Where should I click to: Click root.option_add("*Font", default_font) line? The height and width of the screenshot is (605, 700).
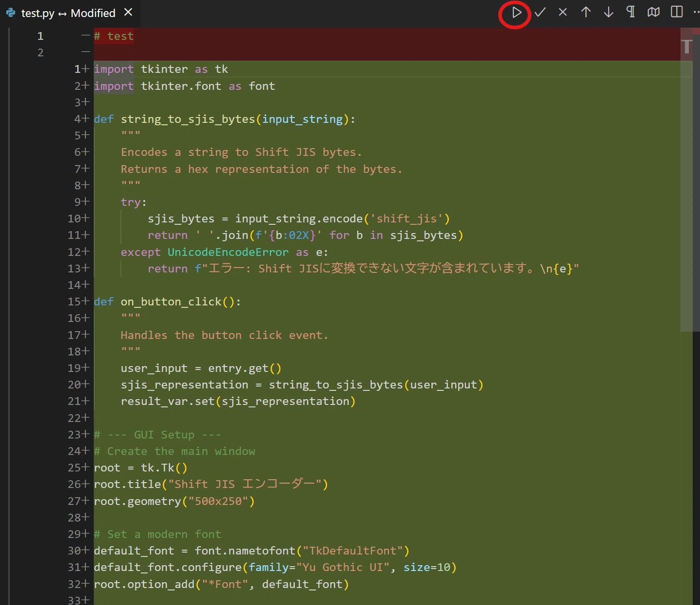(x=221, y=584)
